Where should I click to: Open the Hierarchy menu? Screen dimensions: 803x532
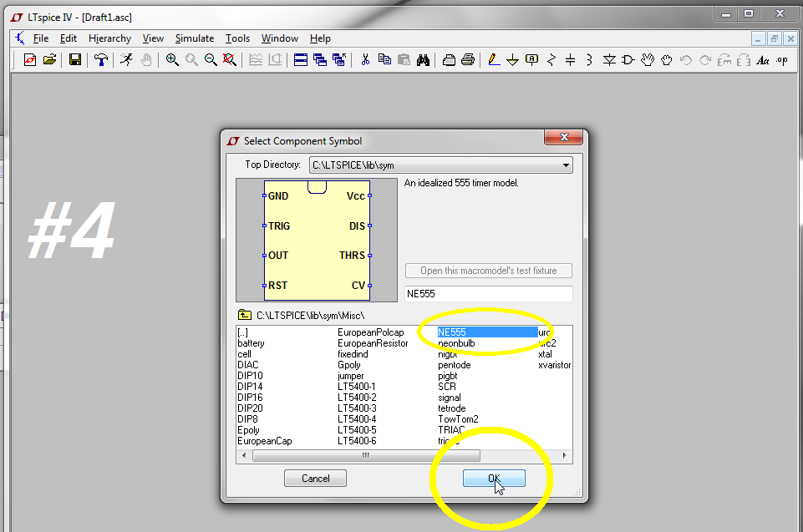(x=109, y=38)
